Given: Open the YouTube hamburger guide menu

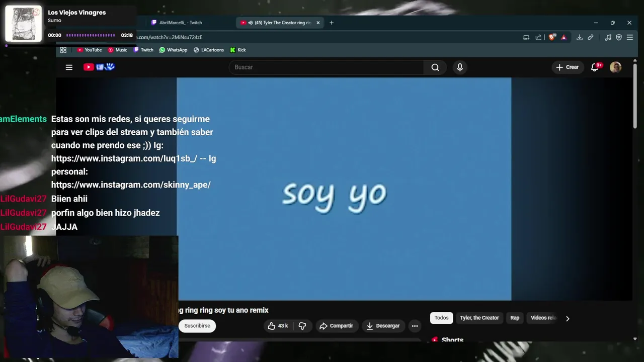Looking at the screenshot, I should tap(69, 67).
